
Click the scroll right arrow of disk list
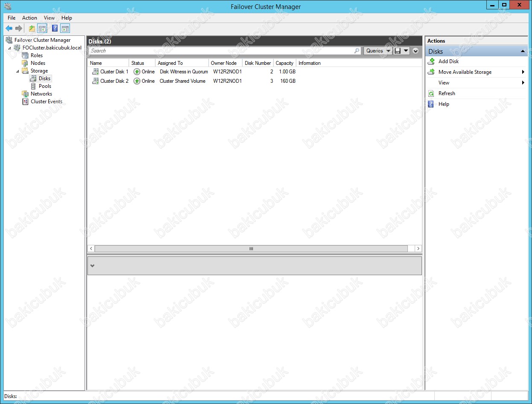point(418,249)
